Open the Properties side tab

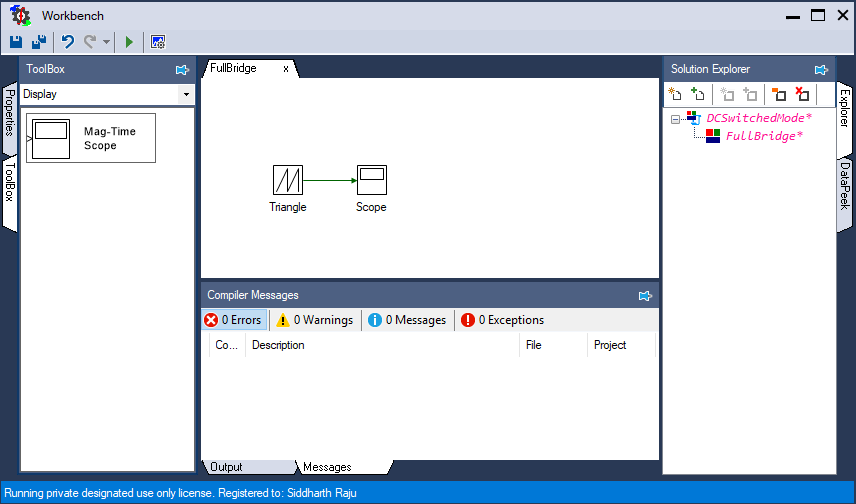pyautogui.click(x=9, y=113)
